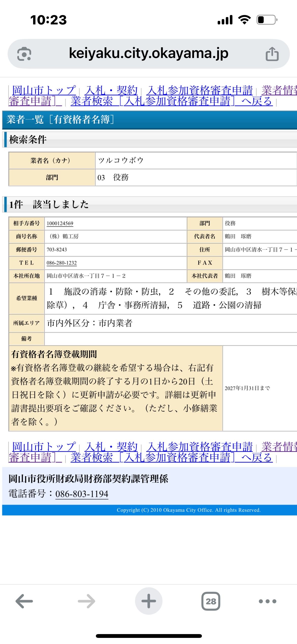
Task: Open the top 入札参加資格審査申請 link
Action: (x=200, y=90)
